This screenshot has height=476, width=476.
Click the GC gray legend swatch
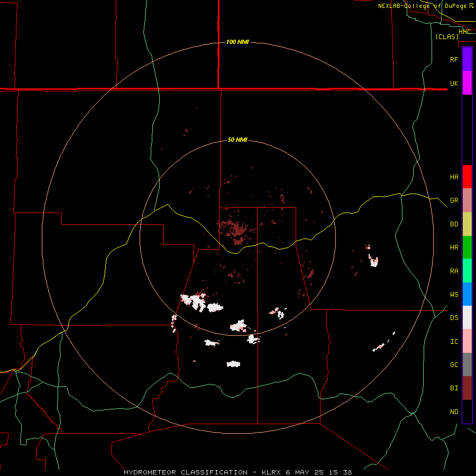pos(467,364)
